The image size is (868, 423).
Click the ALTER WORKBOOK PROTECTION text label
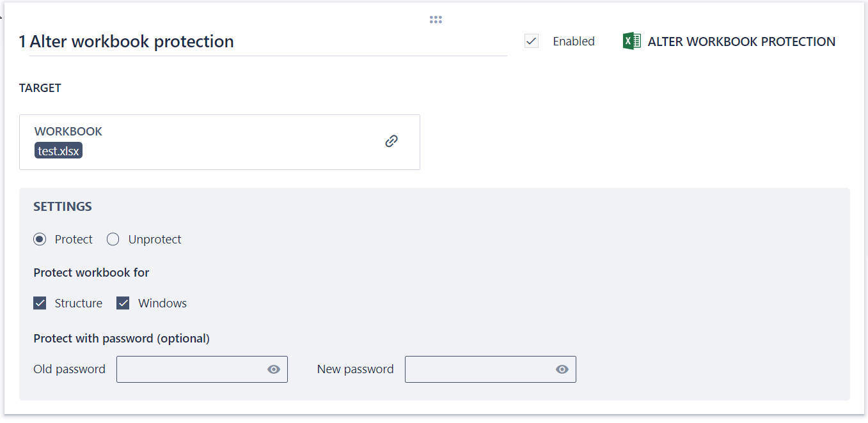(741, 41)
